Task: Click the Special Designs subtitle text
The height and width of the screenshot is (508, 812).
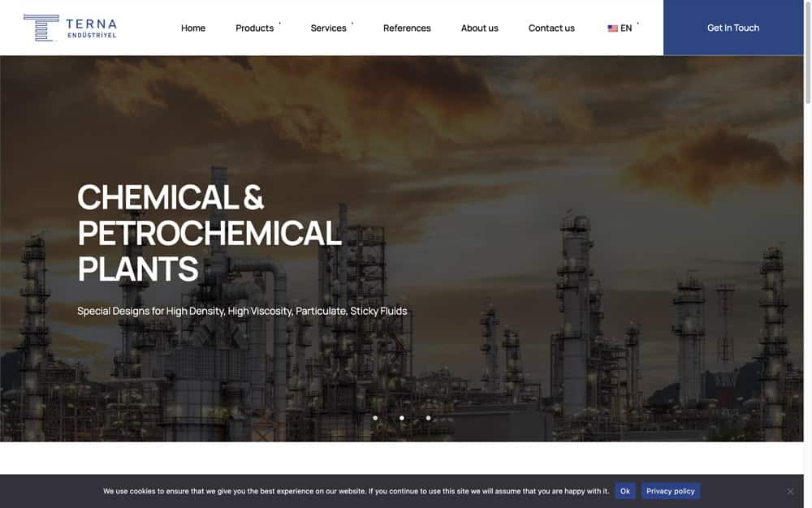Action: (242, 311)
